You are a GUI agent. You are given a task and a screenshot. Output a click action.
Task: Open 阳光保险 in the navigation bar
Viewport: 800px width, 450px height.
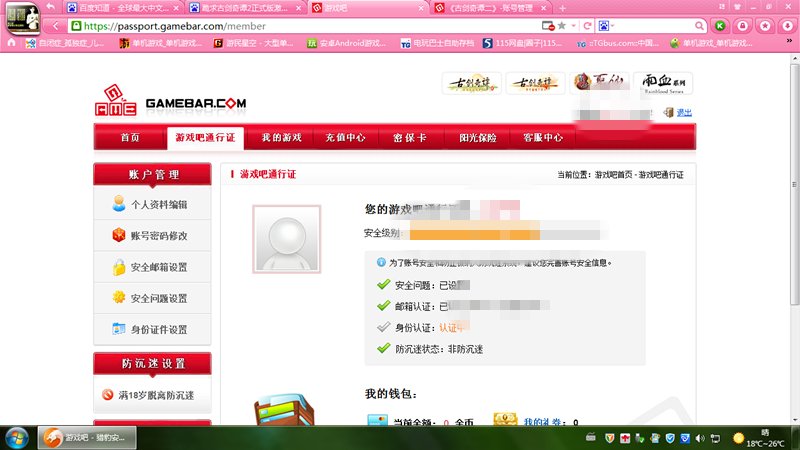tap(478, 138)
